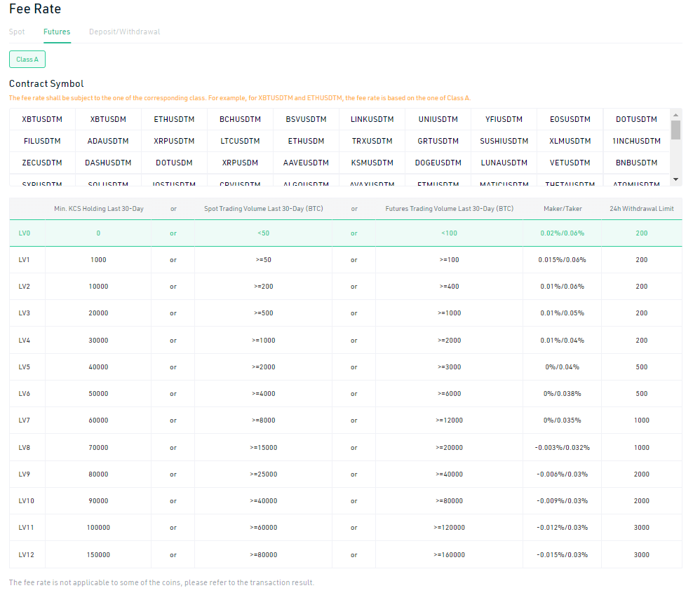Click the Class A button
The height and width of the screenshot is (595, 700).
pos(27,60)
